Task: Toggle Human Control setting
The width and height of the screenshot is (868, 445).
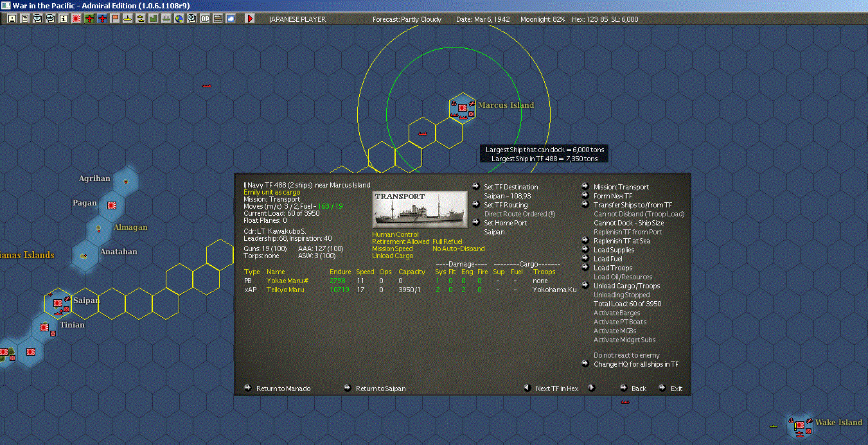Action: [395, 235]
